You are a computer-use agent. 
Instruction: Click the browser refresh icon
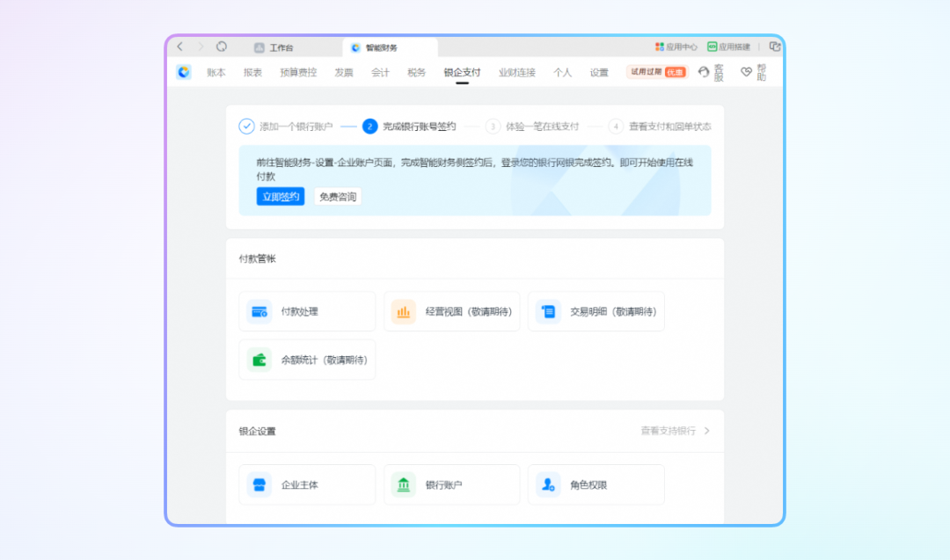pyautogui.click(x=222, y=47)
